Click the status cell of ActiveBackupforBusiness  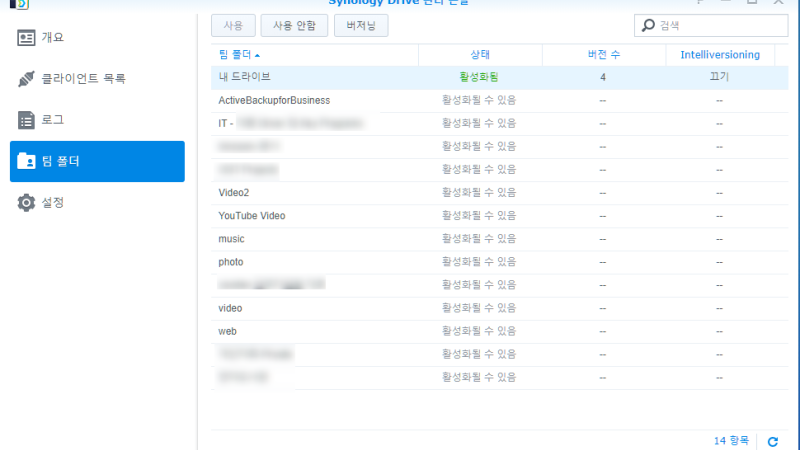point(479,101)
